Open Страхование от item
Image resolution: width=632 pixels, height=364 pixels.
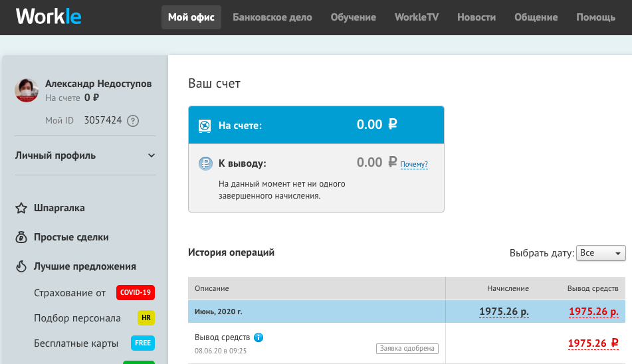(x=70, y=293)
